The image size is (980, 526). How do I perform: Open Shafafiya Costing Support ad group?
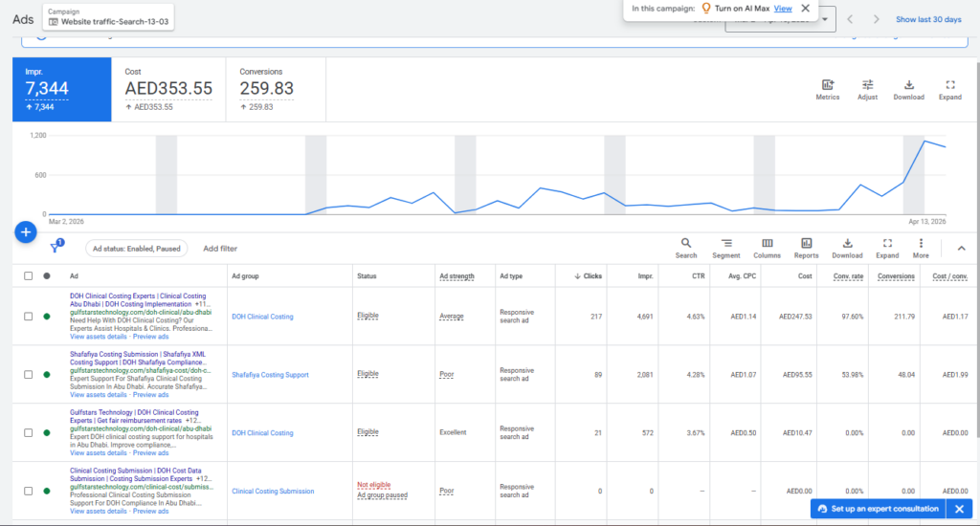click(x=270, y=375)
